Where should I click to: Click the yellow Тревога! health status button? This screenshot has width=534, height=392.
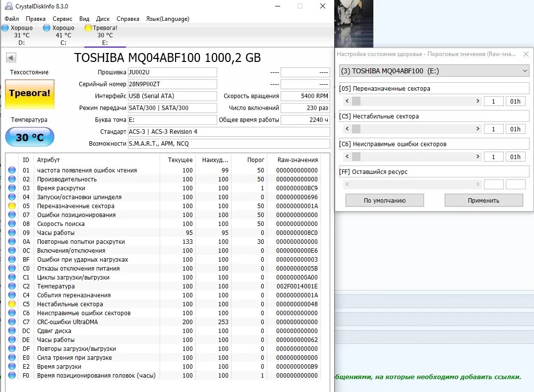[x=30, y=94]
